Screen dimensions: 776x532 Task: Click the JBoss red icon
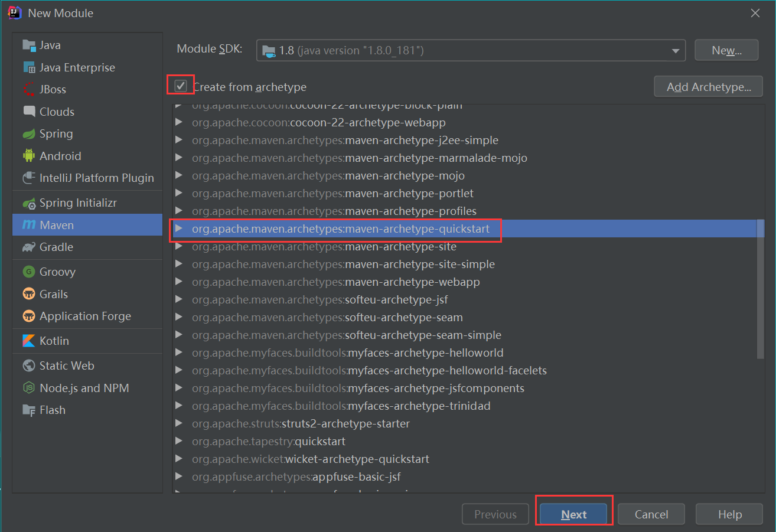[29, 89]
